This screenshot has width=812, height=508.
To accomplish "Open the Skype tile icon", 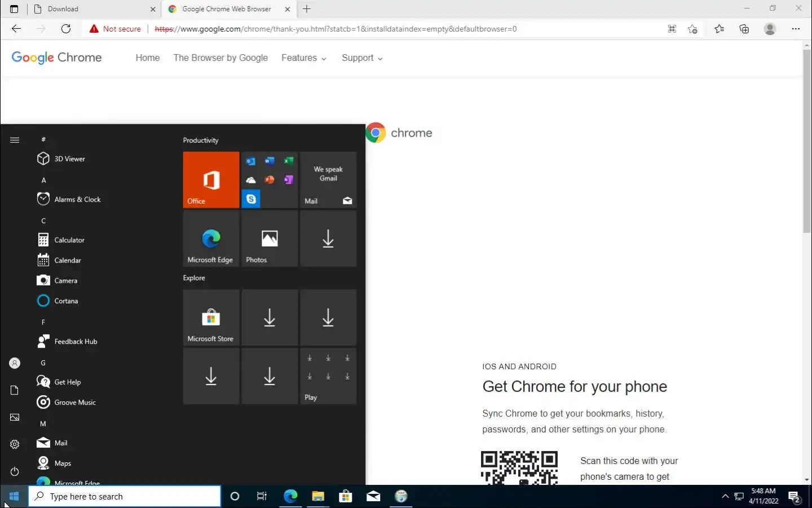I will pos(251,199).
